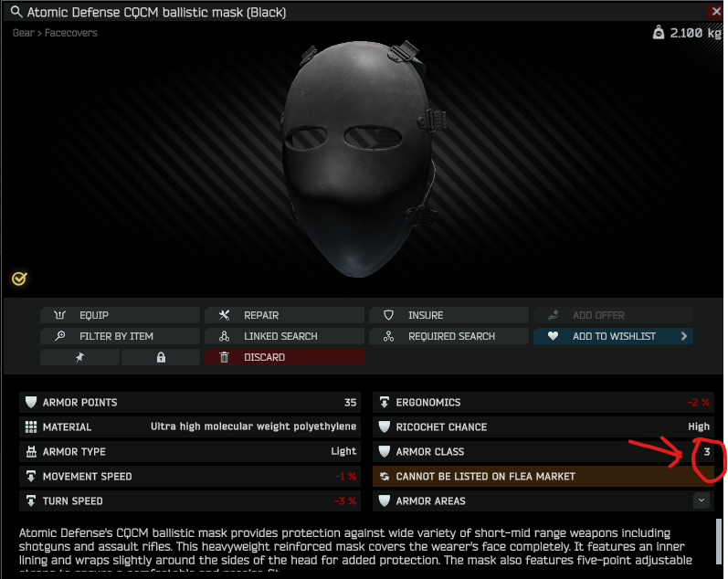Open Repair for this mask
The image size is (728, 579).
pyautogui.click(x=284, y=315)
